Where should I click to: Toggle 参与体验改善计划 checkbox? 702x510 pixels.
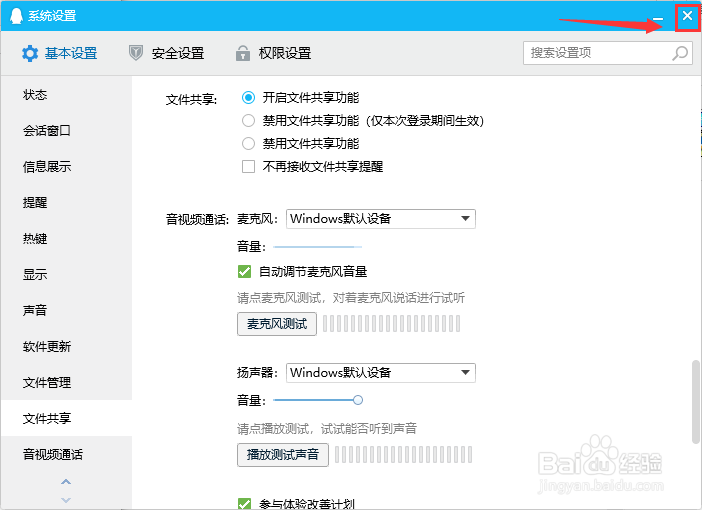pos(244,504)
